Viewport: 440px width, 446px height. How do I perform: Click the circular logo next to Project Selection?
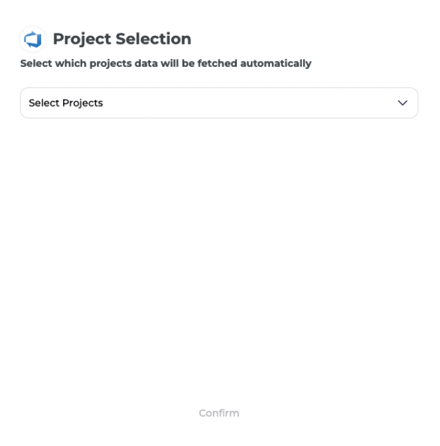(33, 39)
